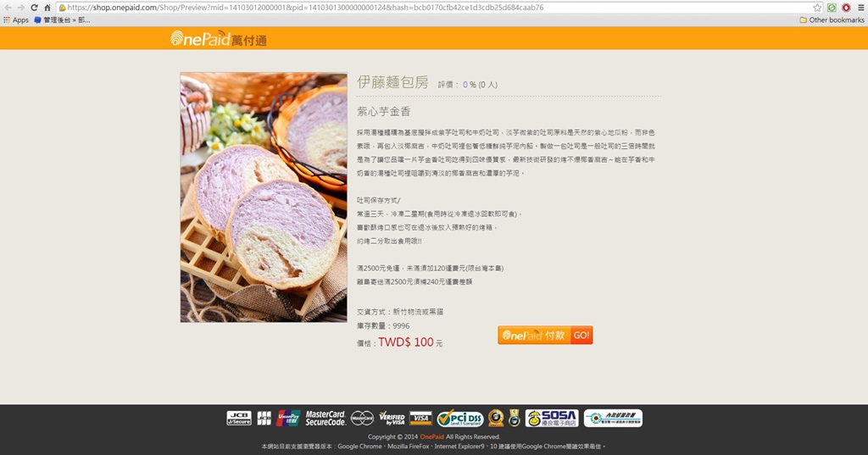The image size is (868, 455).
Task: Open the Apps shortcut in bookmarks bar
Action: click(x=16, y=20)
